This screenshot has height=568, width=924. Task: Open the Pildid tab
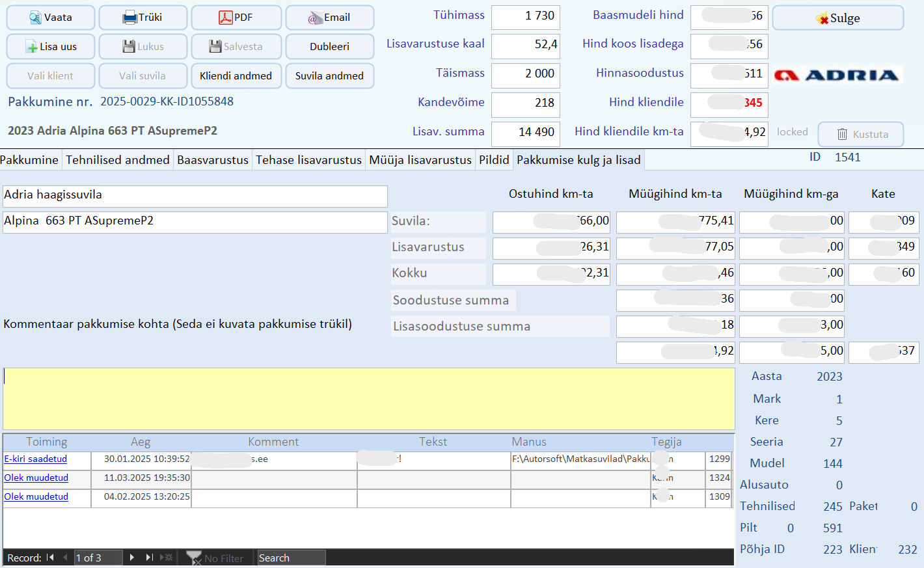pyautogui.click(x=494, y=160)
